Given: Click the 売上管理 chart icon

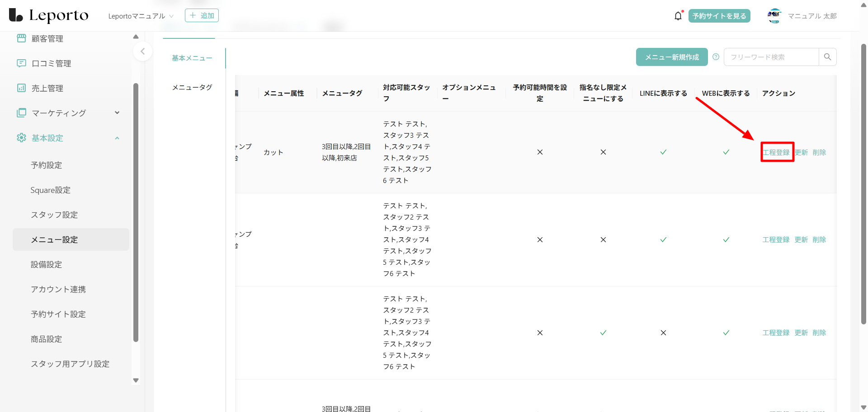Looking at the screenshot, I should 21,88.
